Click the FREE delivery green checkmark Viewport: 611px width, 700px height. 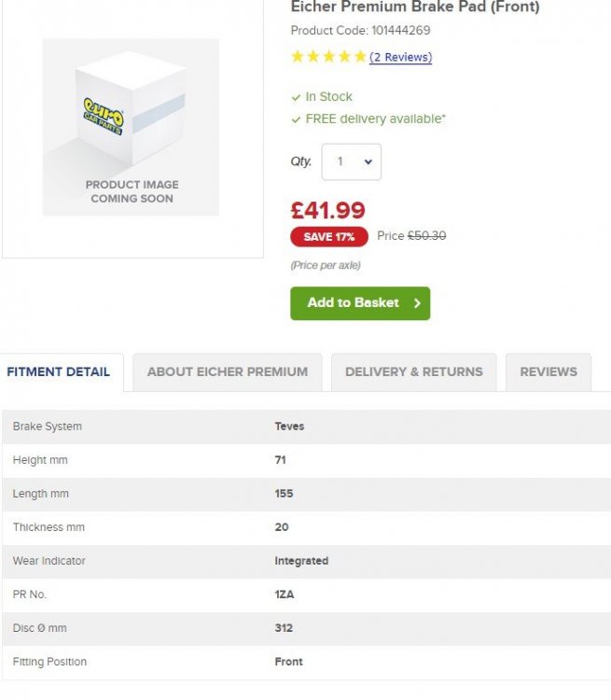296,119
